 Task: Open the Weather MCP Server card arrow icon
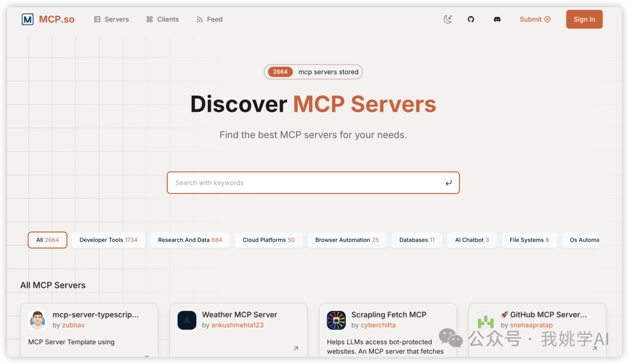click(296, 348)
